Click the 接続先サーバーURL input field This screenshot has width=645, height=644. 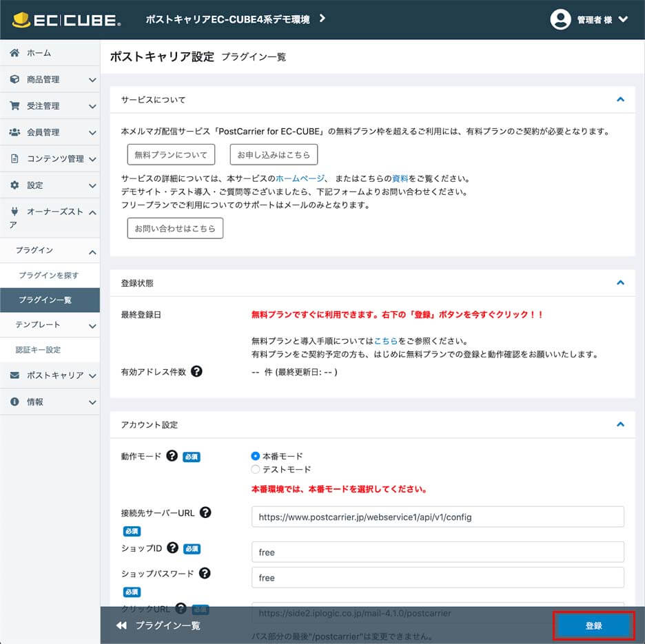[x=438, y=517]
